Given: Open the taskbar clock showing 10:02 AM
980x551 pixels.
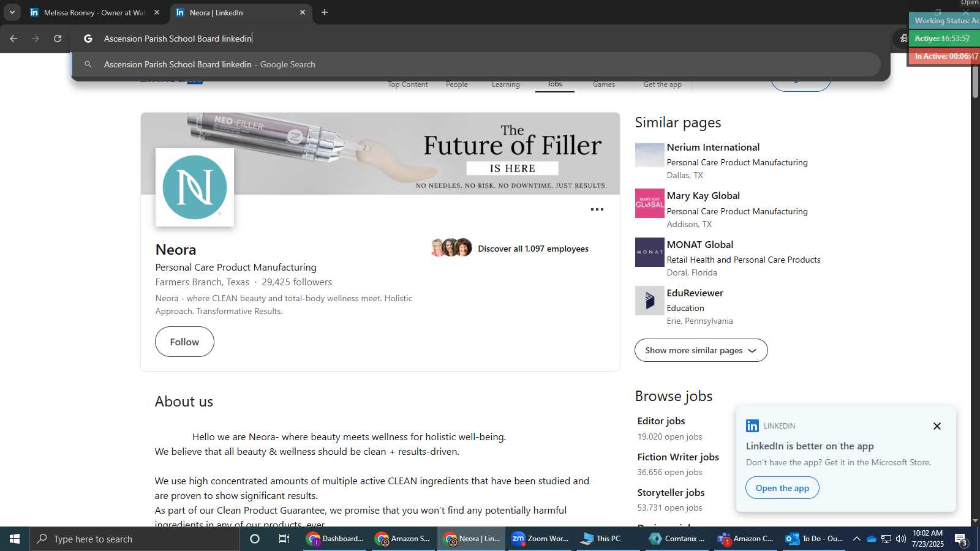Looking at the screenshot, I should click(928, 539).
